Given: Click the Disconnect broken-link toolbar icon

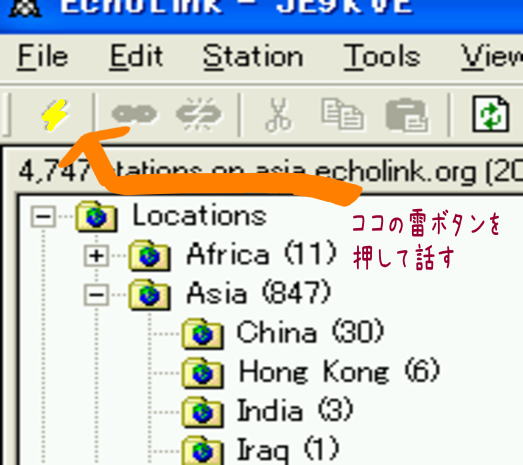Looking at the screenshot, I should click(x=199, y=114).
